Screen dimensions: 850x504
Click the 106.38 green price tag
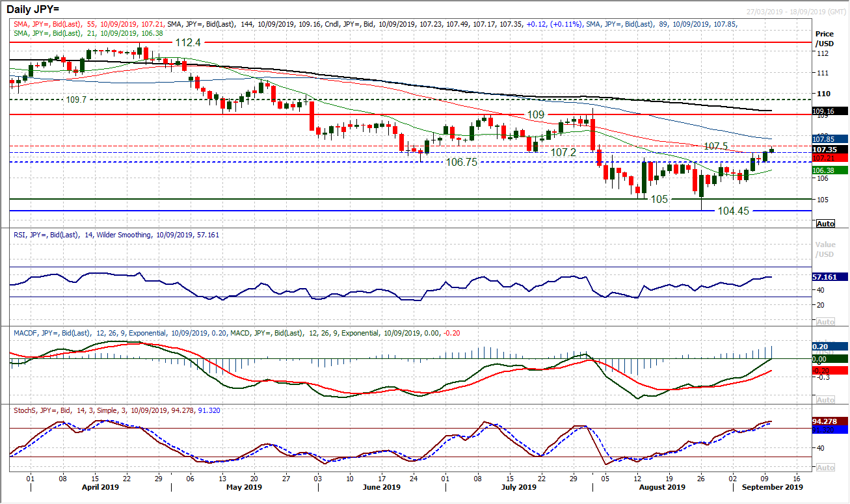(x=830, y=170)
